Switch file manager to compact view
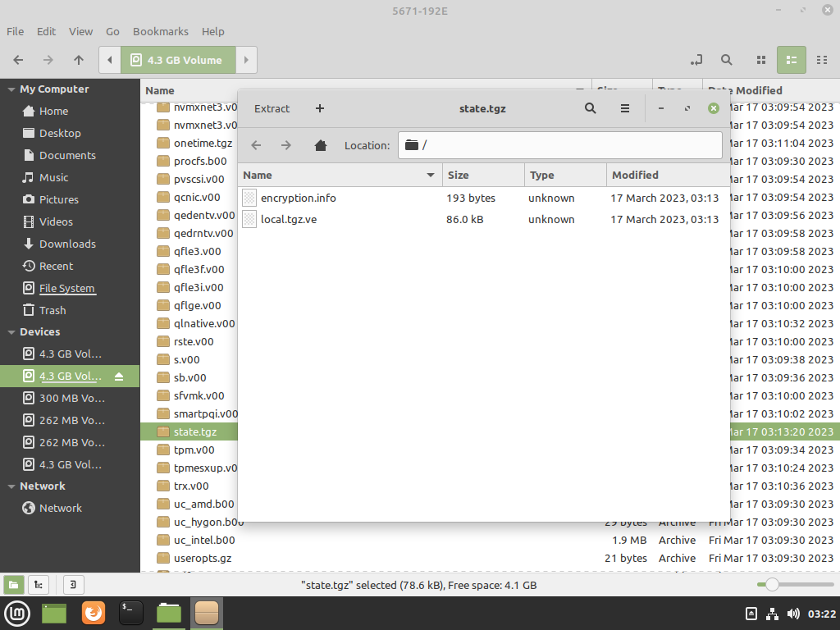840x630 pixels. (822, 60)
